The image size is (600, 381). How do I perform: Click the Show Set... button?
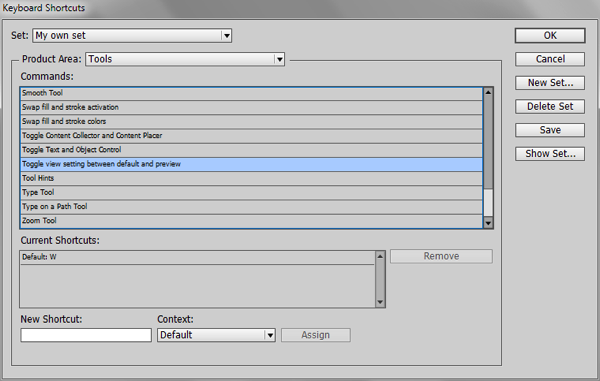coord(550,154)
